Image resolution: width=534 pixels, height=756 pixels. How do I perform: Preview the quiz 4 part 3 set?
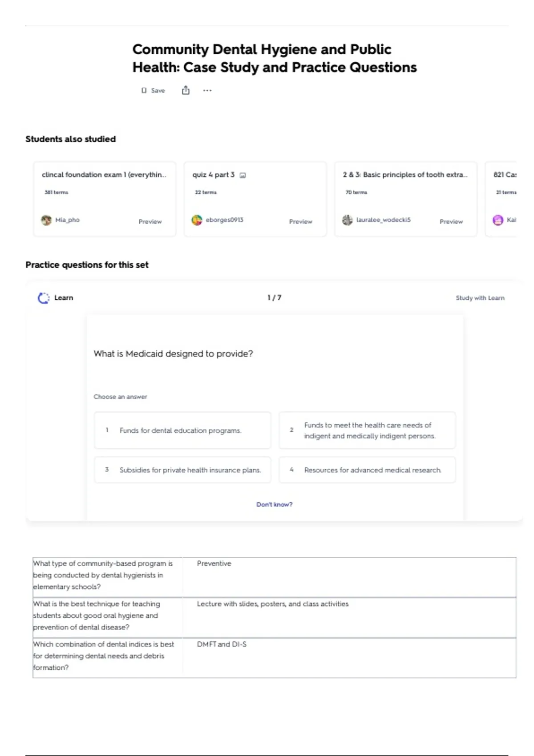pyautogui.click(x=300, y=221)
